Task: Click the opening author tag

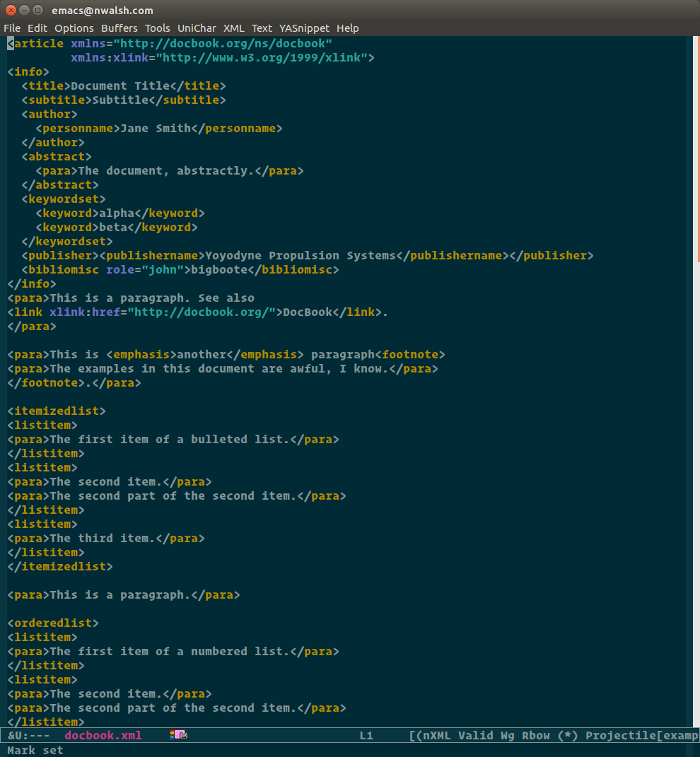Action: (49, 114)
